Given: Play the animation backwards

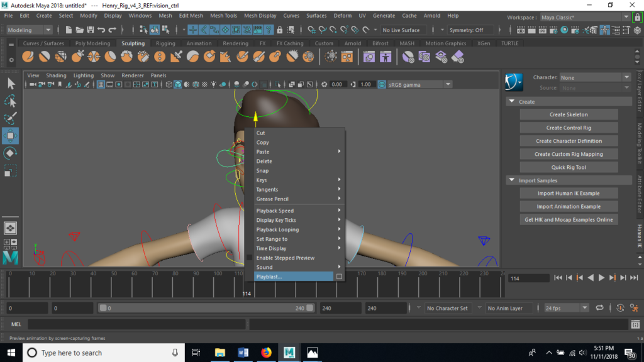Looking at the screenshot, I should pyautogui.click(x=591, y=278).
